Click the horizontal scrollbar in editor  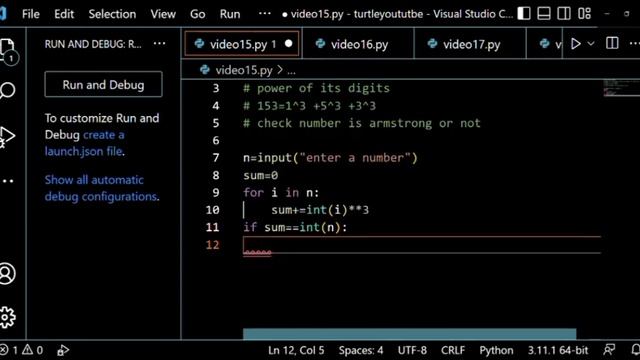pos(409,334)
